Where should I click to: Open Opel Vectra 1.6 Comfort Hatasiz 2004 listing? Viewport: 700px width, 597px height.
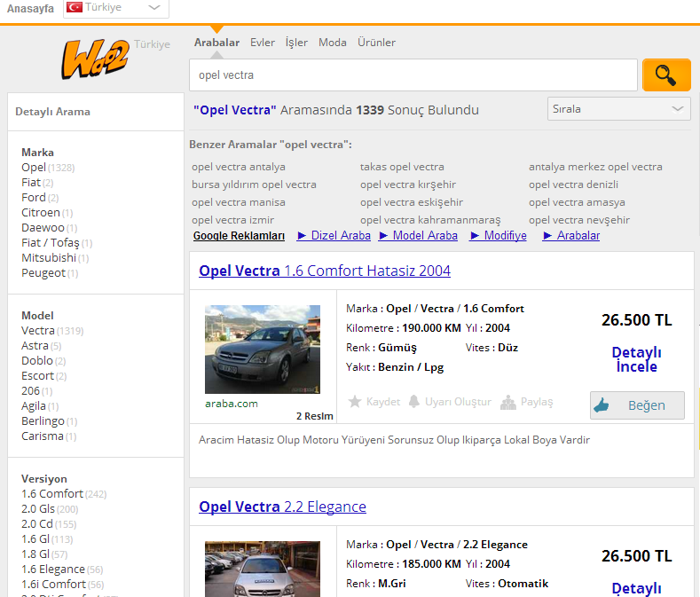(x=325, y=271)
